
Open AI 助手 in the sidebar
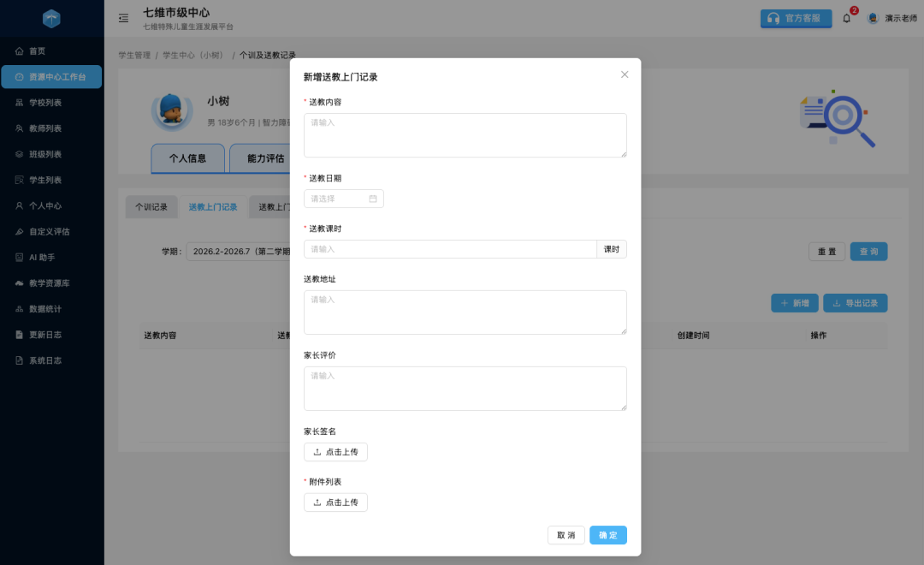[x=52, y=257]
